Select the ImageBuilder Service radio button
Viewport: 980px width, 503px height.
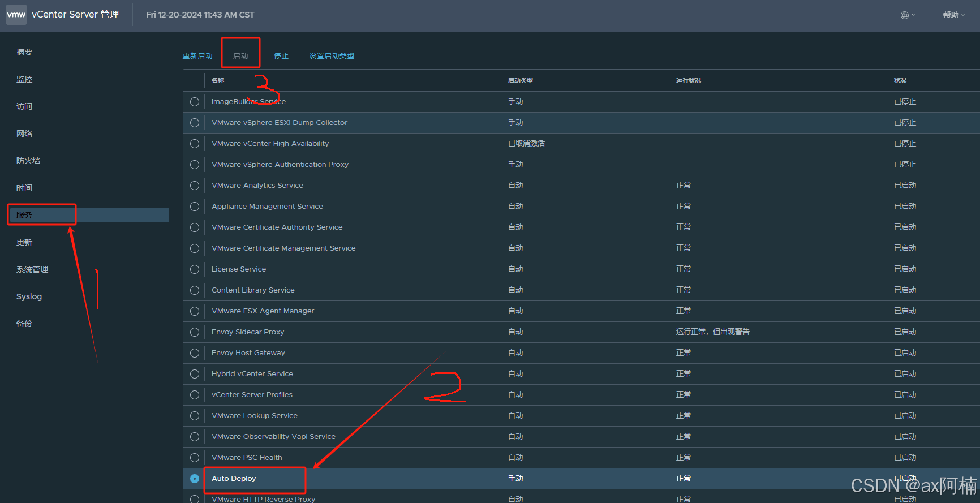195,102
